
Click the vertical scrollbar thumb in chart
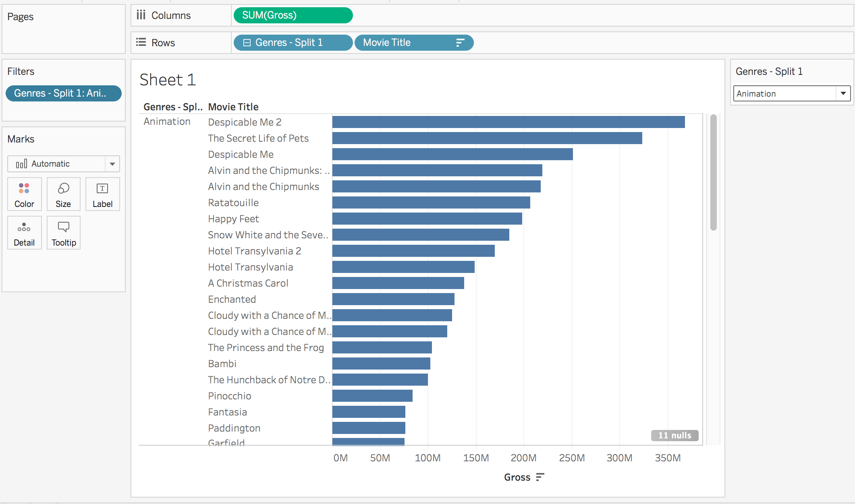[x=713, y=173]
